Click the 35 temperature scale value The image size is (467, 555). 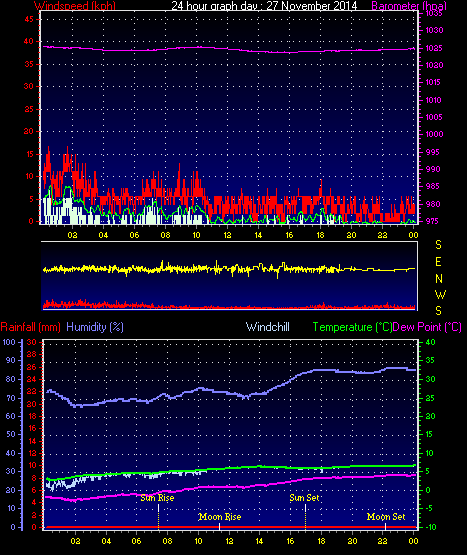point(430,360)
